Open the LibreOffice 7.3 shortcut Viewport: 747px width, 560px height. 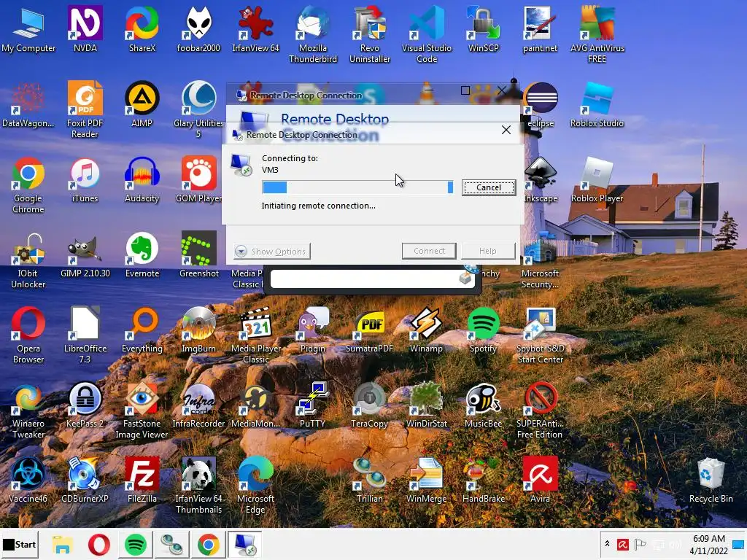[85, 335]
